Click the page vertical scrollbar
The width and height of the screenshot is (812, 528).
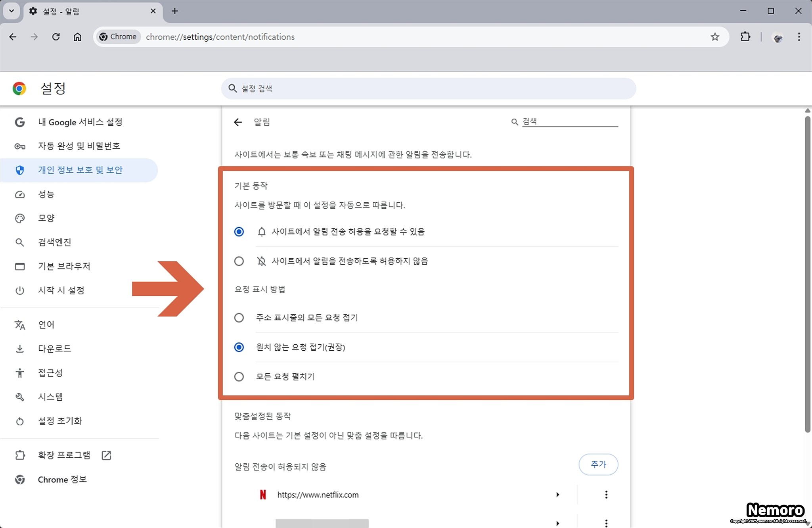click(x=808, y=274)
